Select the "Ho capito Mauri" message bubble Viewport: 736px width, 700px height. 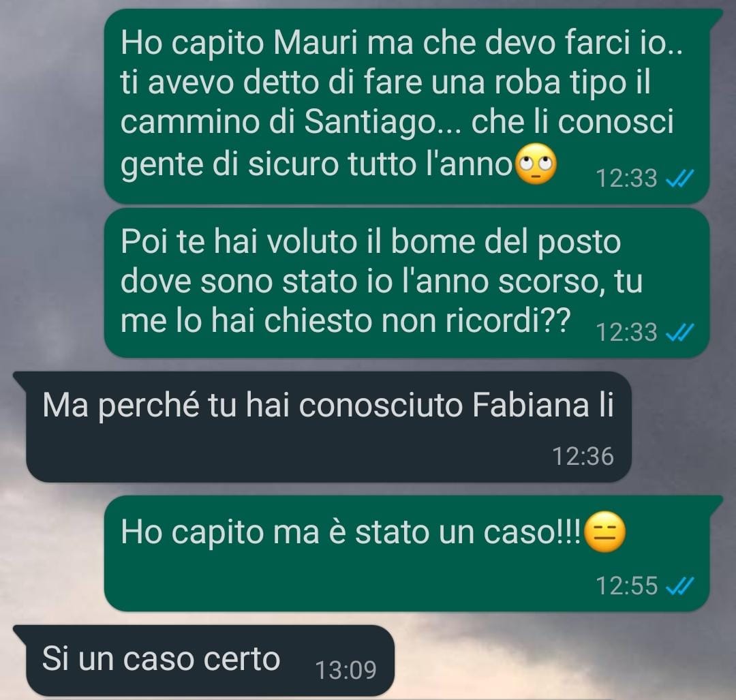pyautogui.click(x=406, y=106)
